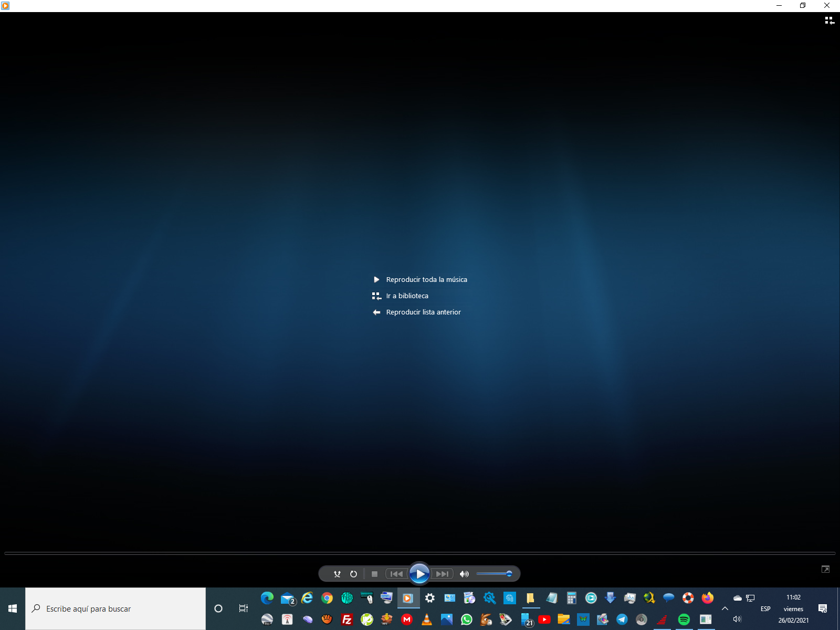Screen dimensions: 840x630
Task: Open the ESP language selector
Action: [765, 609]
